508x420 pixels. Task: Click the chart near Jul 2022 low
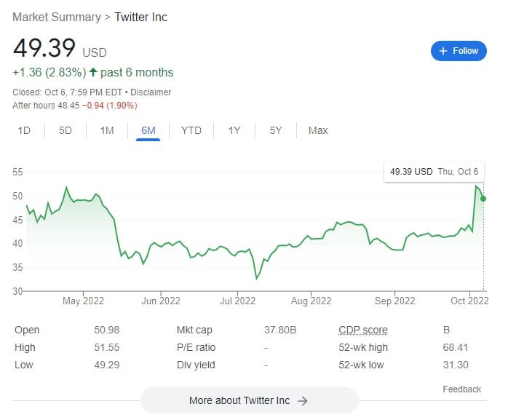[257, 278]
